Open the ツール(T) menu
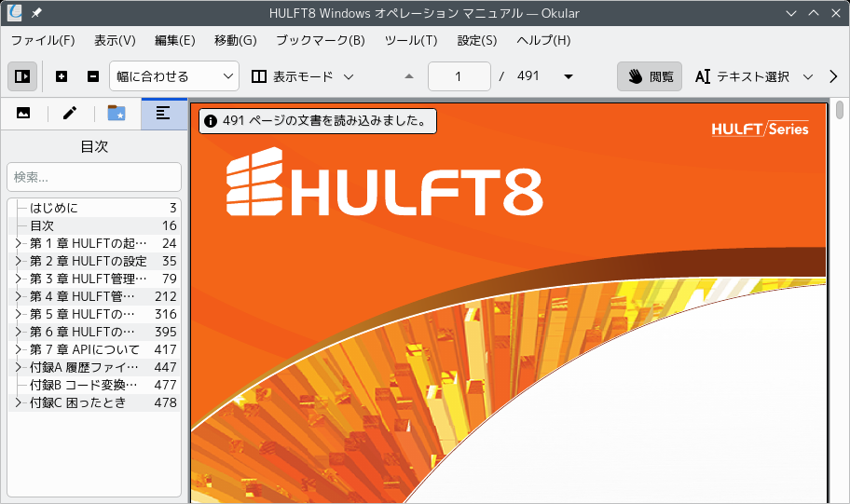This screenshot has height=504, width=850. (x=411, y=41)
